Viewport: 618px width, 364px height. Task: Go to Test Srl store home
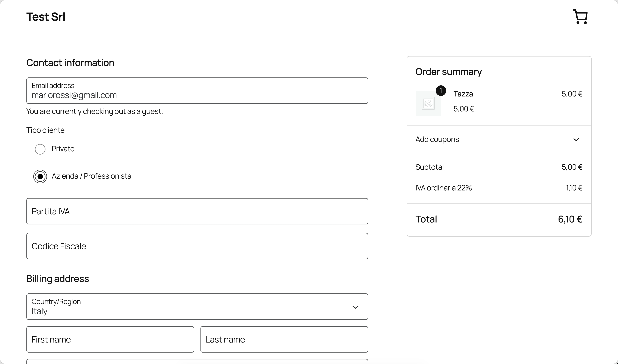pyautogui.click(x=46, y=17)
